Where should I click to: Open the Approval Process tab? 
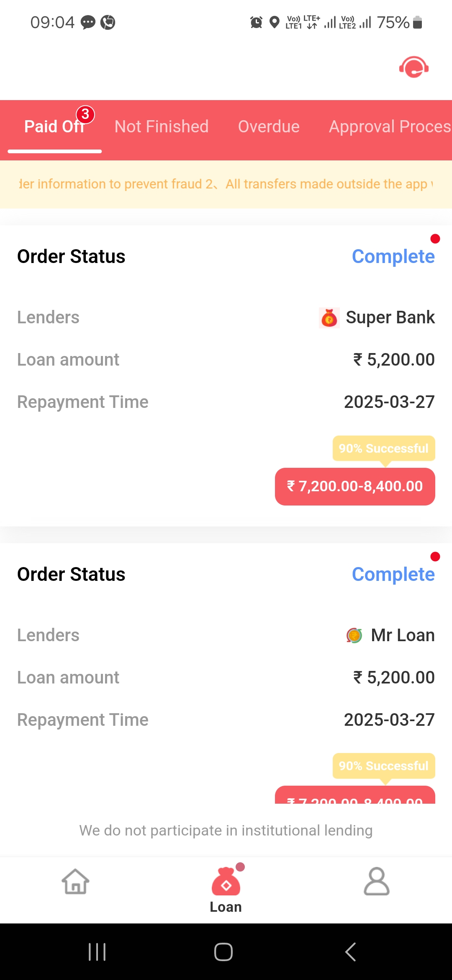[389, 127]
